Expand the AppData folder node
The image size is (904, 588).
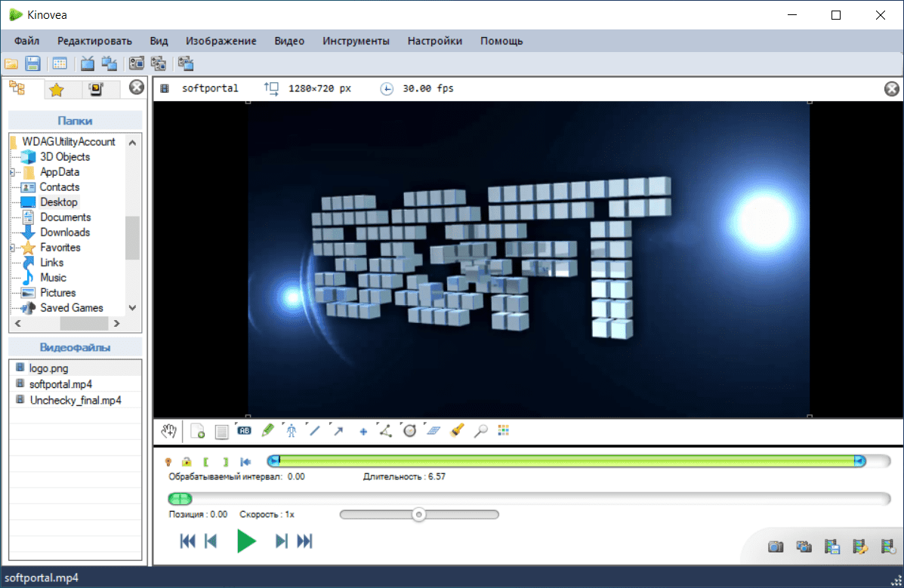(x=12, y=172)
